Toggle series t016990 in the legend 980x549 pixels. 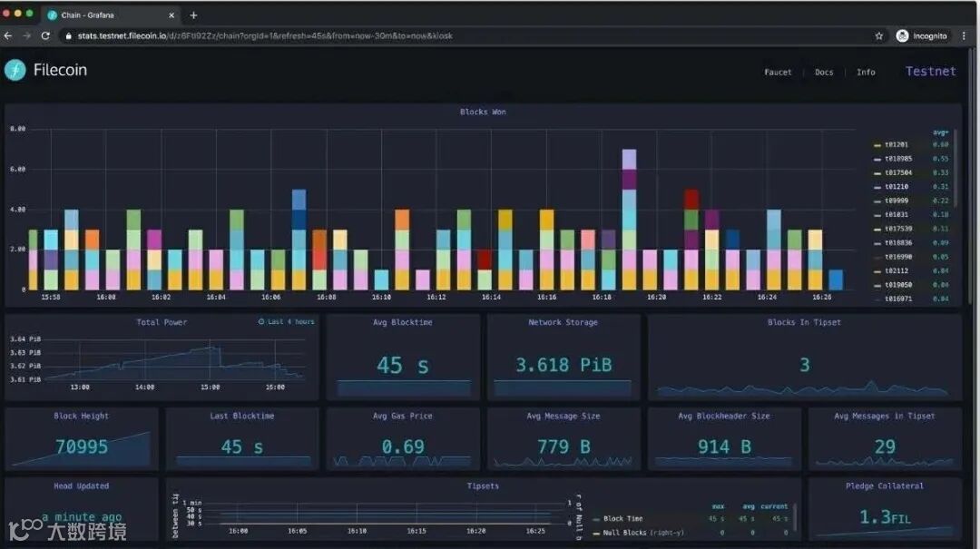(898, 257)
